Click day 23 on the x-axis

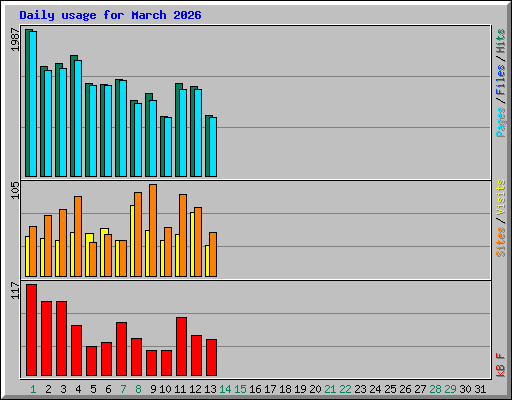coord(360,389)
